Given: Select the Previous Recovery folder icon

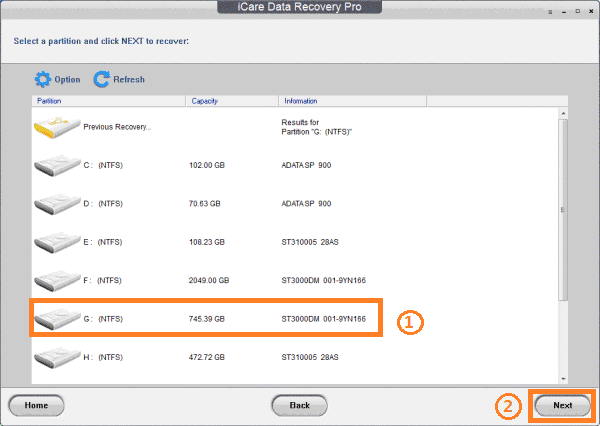Looking at the screenshot, I should (x=56, y=126).
